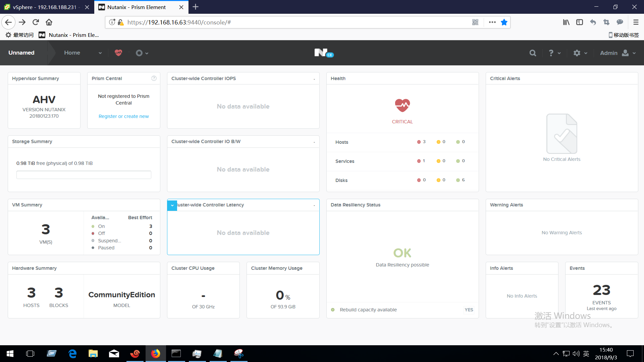Close the vSphere browser tab
The image size is (644, 362).
pyautogui.click(x=87, y=7)
